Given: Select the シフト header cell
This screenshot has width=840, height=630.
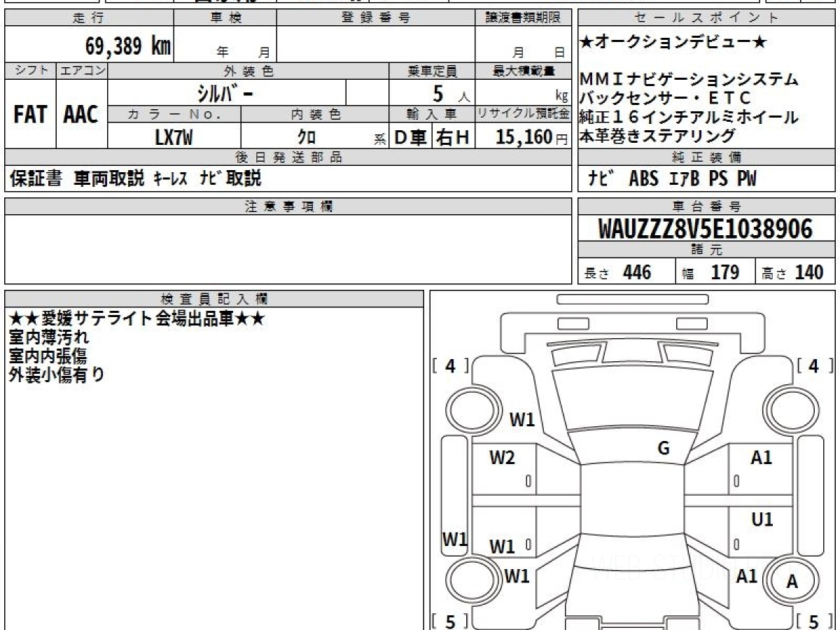Looking at the screenshot, I should click(x=30, y=71).
